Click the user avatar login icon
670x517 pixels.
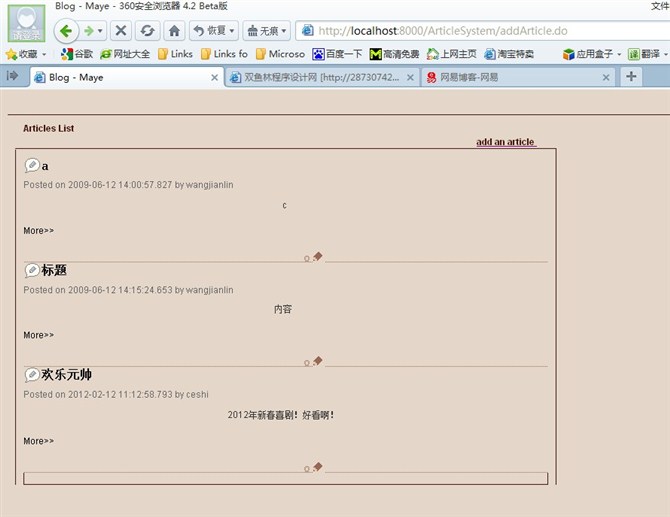(x=26, y=24)
